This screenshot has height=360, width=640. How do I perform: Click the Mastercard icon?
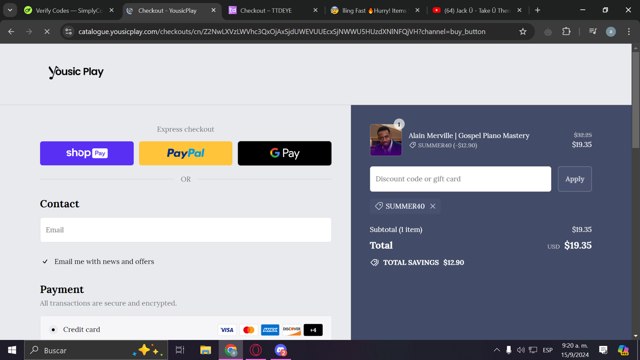click(x=249, y=330)
